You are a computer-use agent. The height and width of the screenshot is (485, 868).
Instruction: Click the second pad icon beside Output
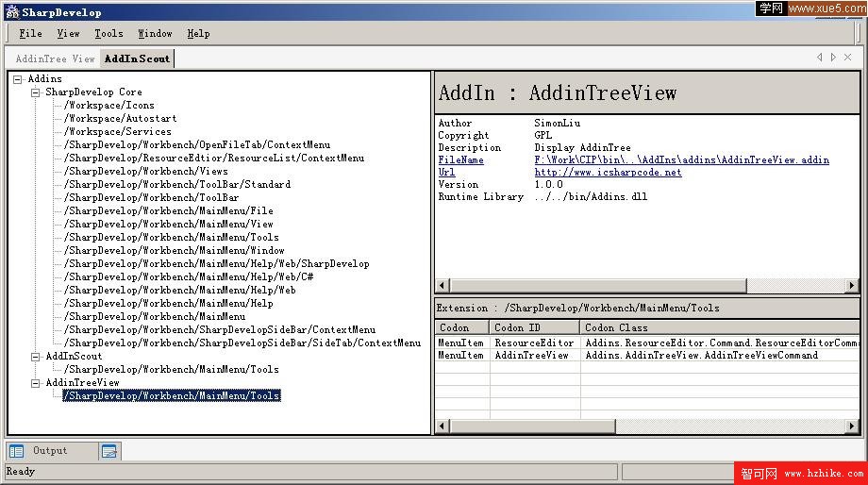(109, 451)
